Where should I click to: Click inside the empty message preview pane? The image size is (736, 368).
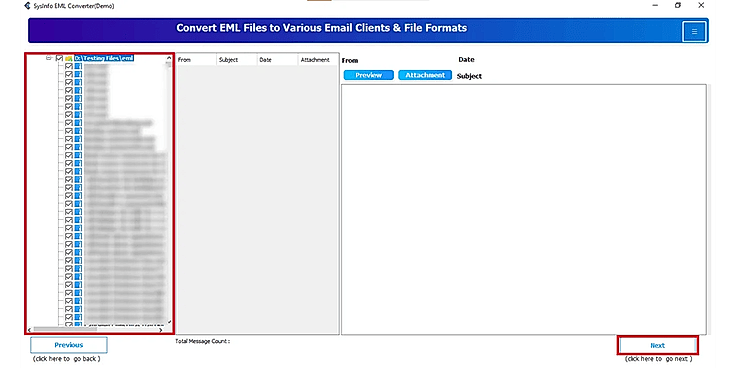click(x=523, y=209)
